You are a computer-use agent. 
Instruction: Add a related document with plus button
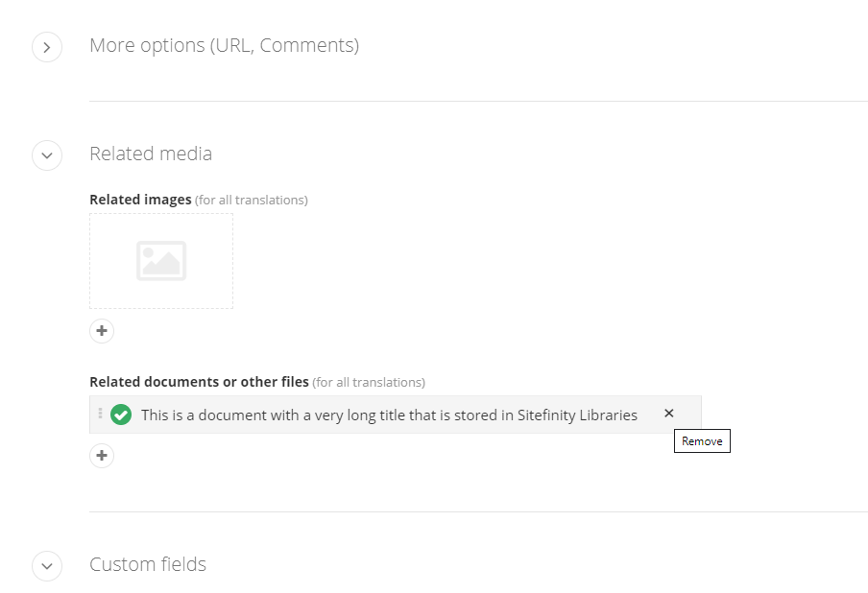(x=102, y=456)
